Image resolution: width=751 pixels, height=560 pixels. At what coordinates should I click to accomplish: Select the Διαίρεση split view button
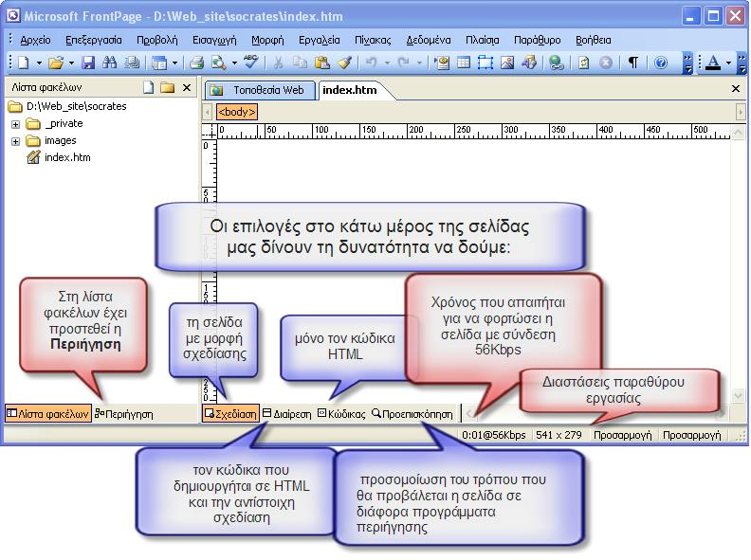[x=287, y=413]
